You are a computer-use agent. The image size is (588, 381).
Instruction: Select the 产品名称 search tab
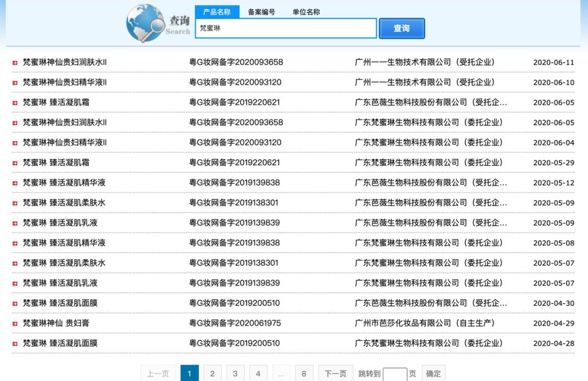click(217, 12)
